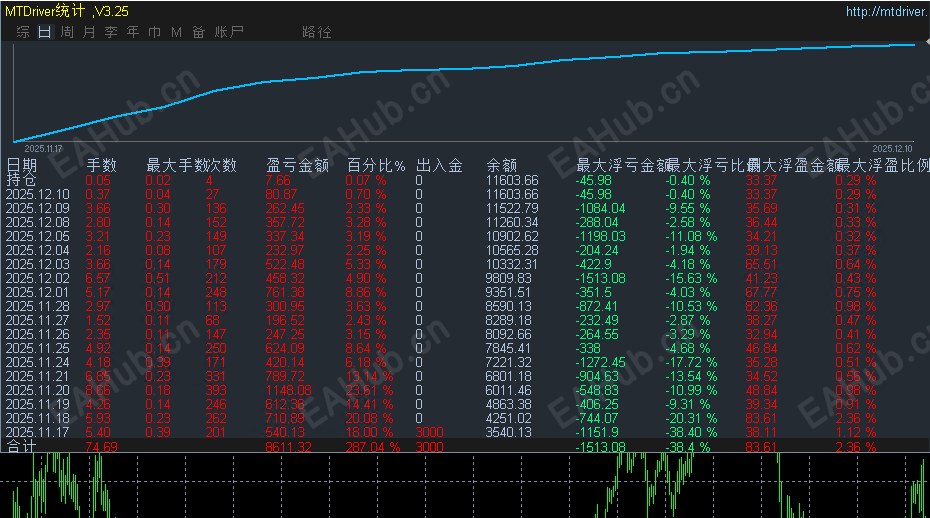Click percentage 23.61 % cell
This screenshot has width=930, height=518.
click(369, 390)
